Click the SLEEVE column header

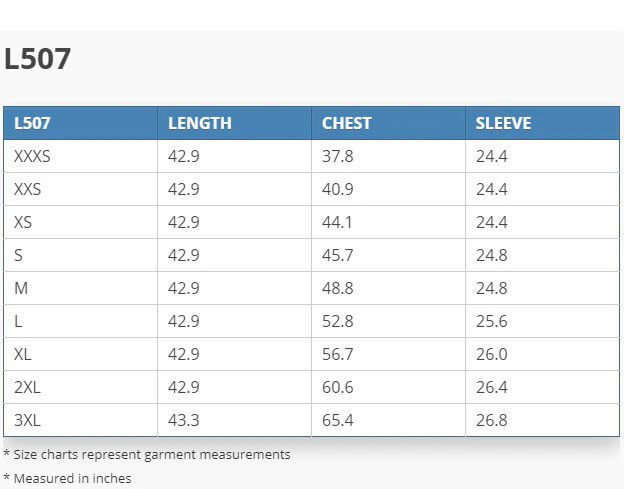(503, 123)
